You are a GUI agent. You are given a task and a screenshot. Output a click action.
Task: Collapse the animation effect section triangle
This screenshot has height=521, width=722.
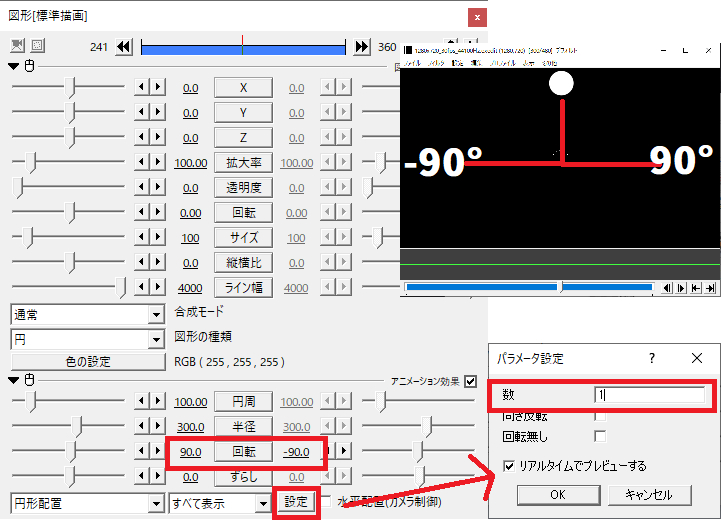(x=13, y=380)
